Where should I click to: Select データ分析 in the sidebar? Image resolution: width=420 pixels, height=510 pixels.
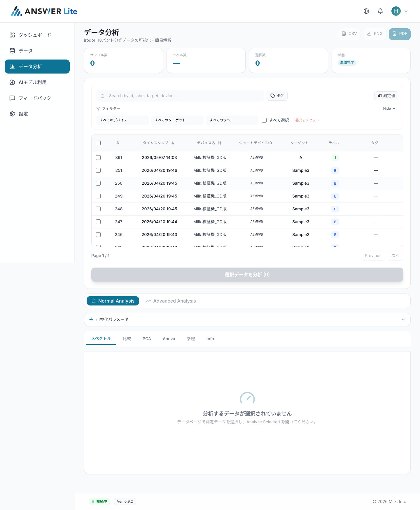pyautogui.click(x=37, y=67)
